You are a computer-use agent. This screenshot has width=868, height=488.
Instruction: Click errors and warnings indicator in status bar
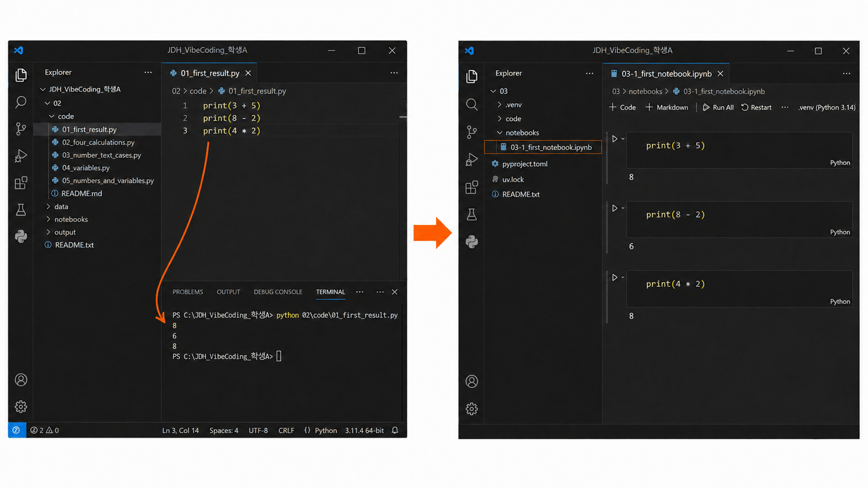tap(44, 430)
